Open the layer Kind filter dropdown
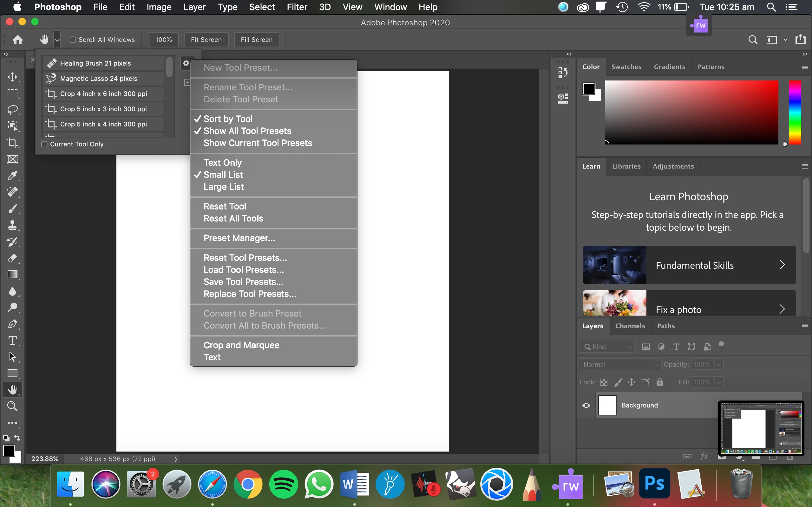The height and width of the screenshot is (507, 812). 607,347
